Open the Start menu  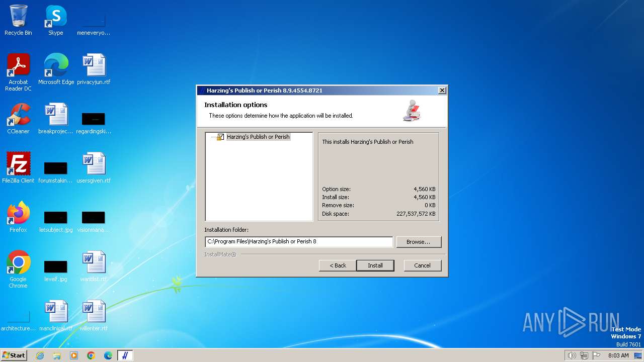coord(14,355)
